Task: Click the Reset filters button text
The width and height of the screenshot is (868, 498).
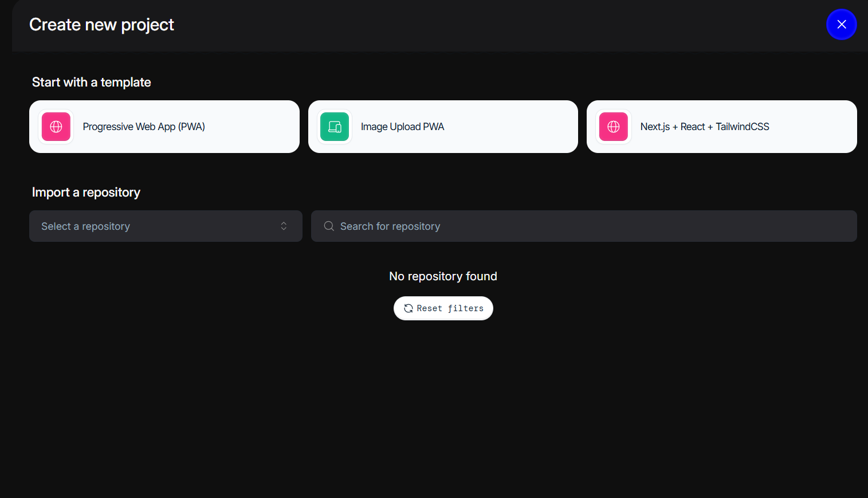Action: pyautogui.click(x=450, y=308)
